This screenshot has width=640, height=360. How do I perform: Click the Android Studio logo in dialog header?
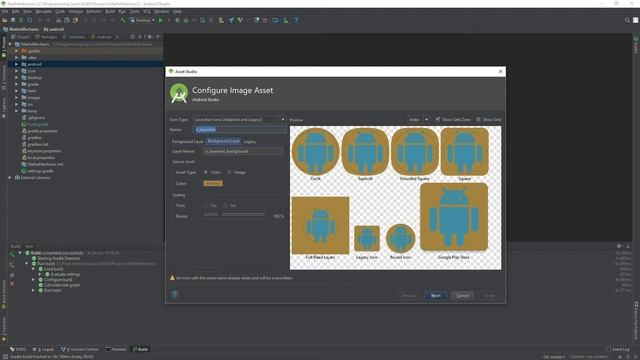[179, 93]
